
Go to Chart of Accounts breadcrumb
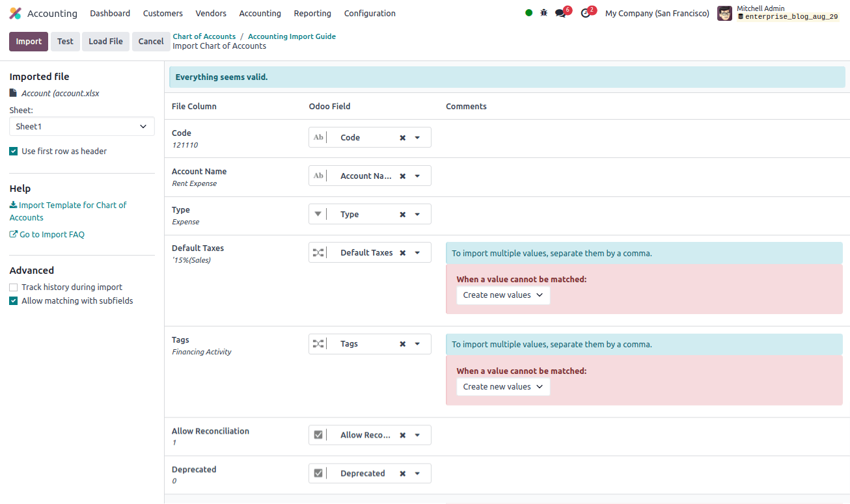click(204, 36)
